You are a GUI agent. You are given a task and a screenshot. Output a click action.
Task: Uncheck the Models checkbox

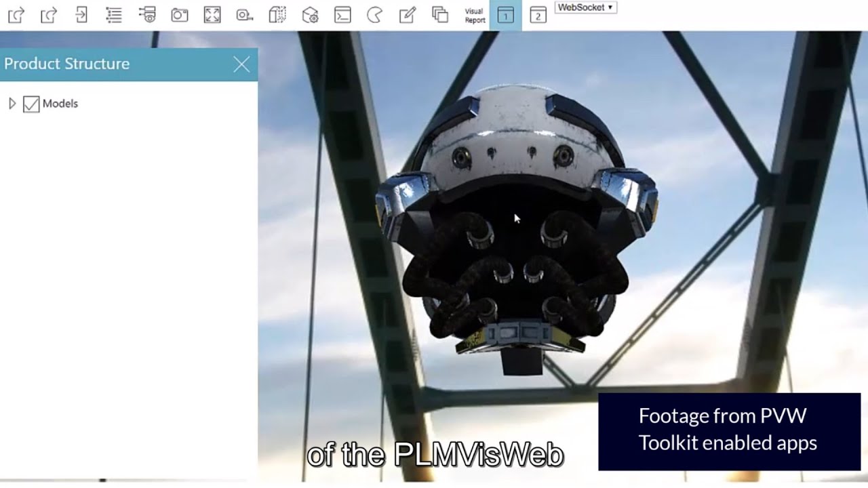(31, 104)
